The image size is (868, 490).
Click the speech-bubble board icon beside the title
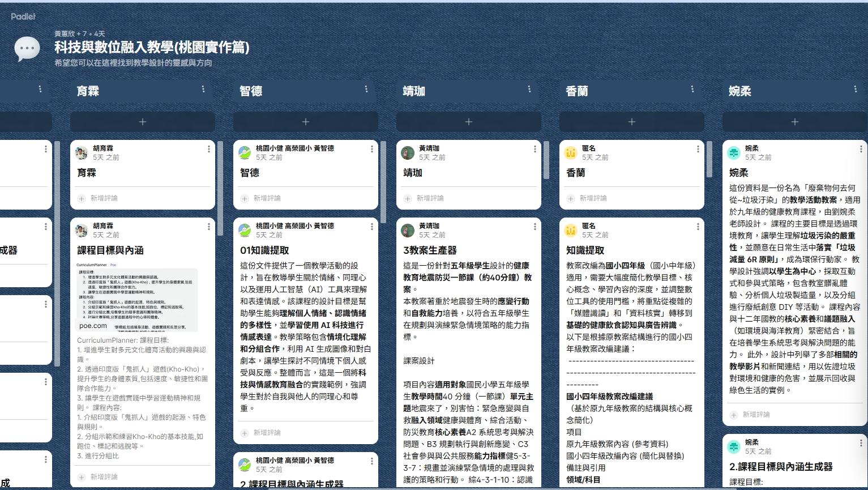(x=27, y=48)
